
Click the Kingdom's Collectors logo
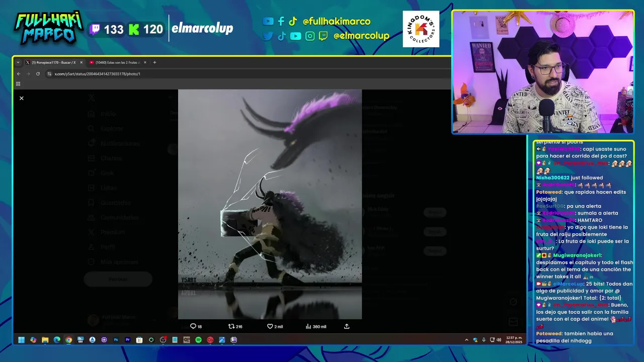(421, 29)
